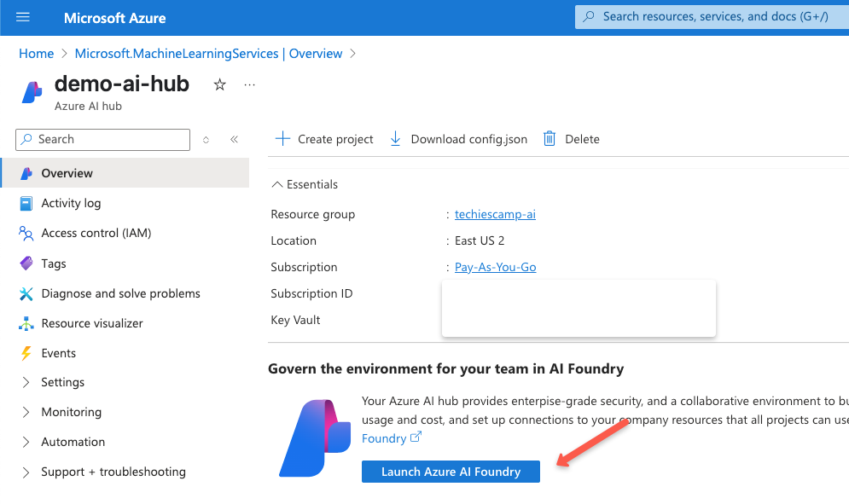
Task: Click the Create project plus icon
Action: coord(282,138)
